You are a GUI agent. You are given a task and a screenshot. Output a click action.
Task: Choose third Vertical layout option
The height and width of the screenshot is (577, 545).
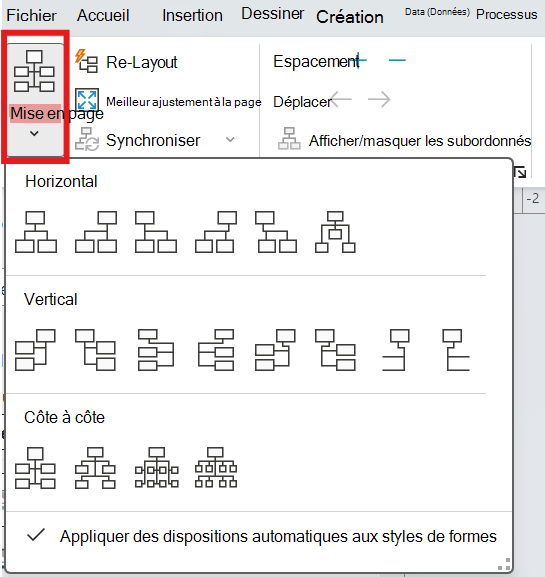click(156, 350)
